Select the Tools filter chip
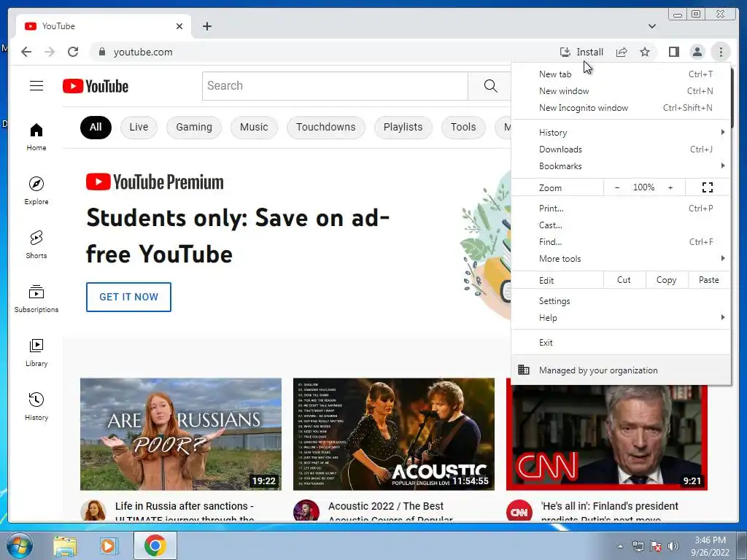 (x=463, y=127)
